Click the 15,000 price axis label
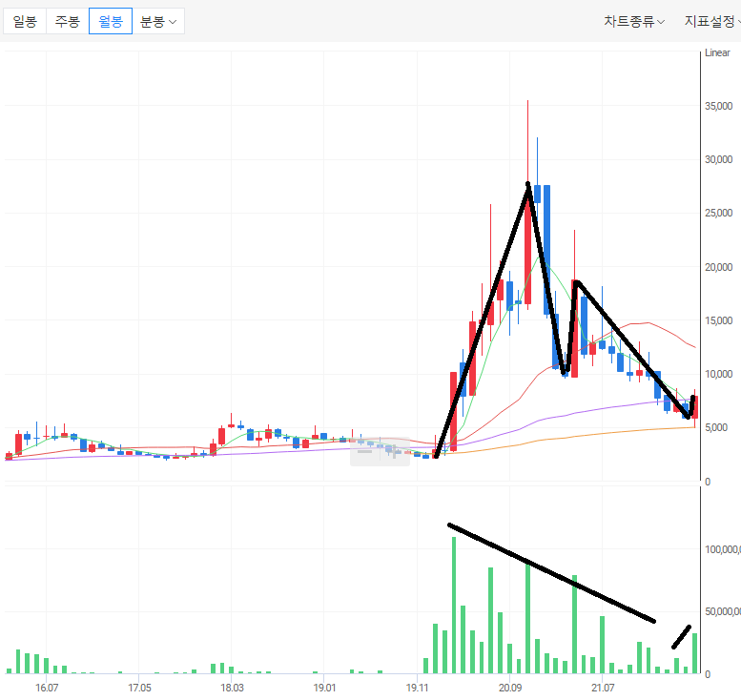 [718, 320]
